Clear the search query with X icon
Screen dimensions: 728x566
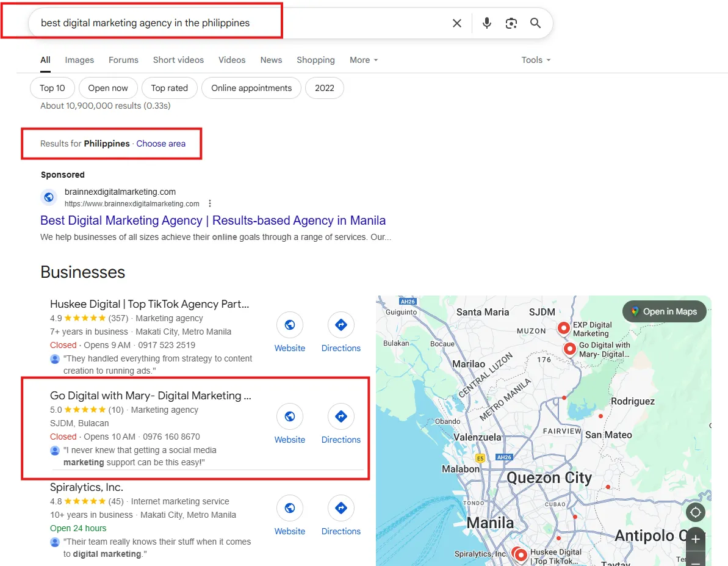click(456, 23)
